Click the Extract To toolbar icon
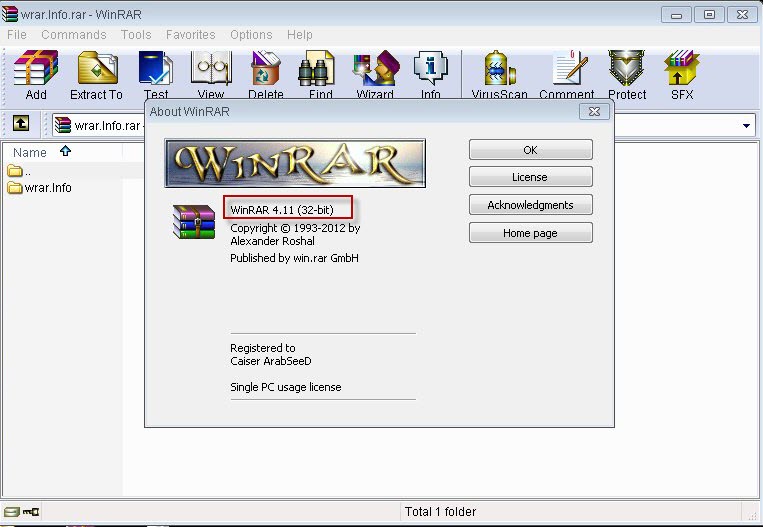Image resolution: width=763 pixels, height=527 pixels. 96,75
